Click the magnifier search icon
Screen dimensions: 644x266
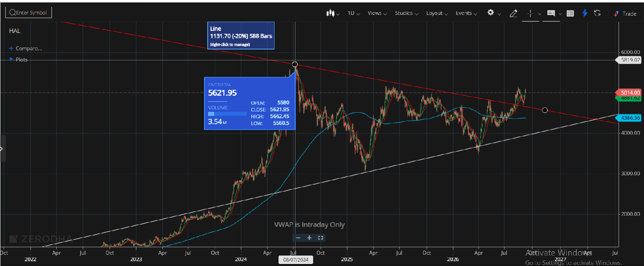pyautogui.click(x=12, y=12)
